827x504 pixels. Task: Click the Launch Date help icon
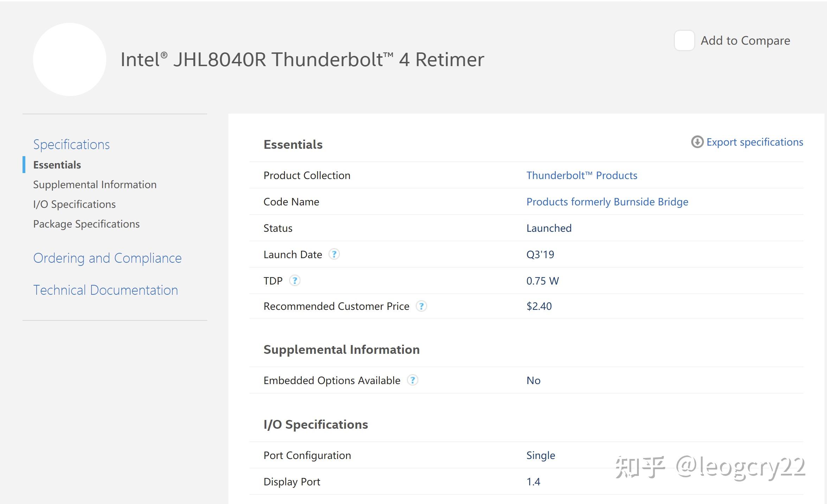334,254
